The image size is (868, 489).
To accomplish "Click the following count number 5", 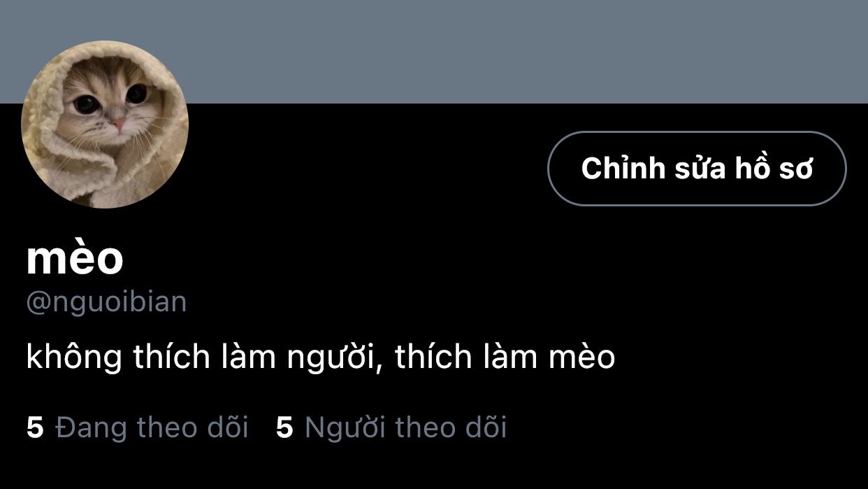I will coord(35,427).
